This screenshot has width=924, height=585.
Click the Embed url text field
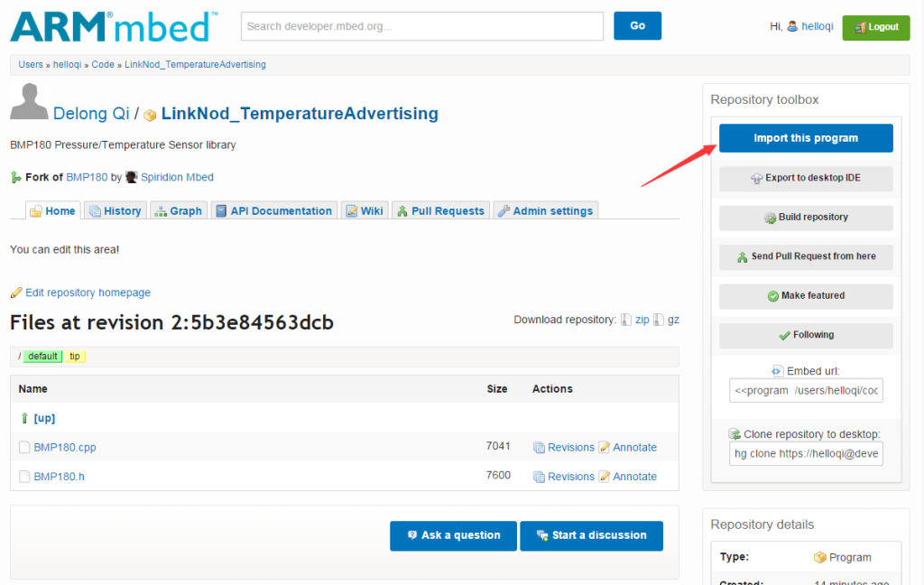tap(806, 390)
